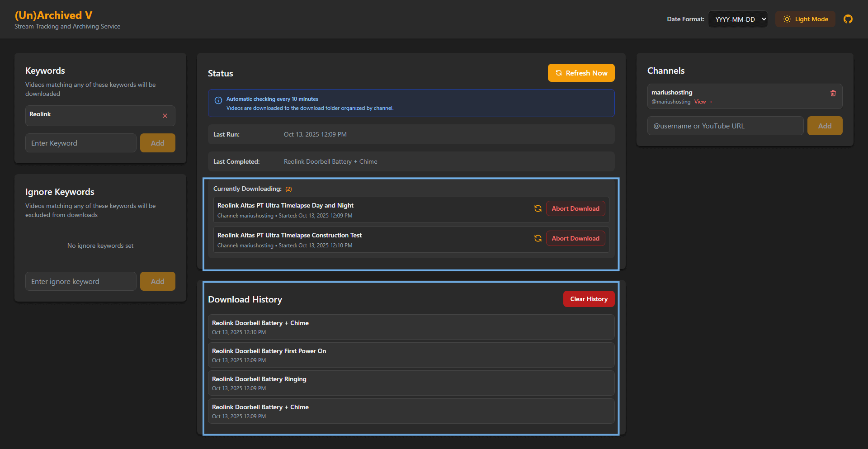This screenshot has width=868, height=449.
Task: Abort the Timelapse Construction Test download
Action: click(x=575, y=238)
